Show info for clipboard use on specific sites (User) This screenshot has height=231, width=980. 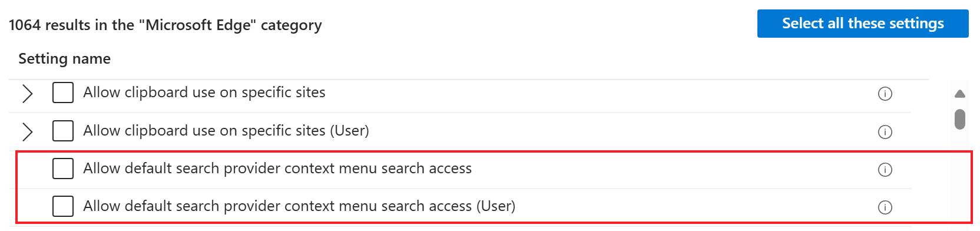tap(885, 132)
